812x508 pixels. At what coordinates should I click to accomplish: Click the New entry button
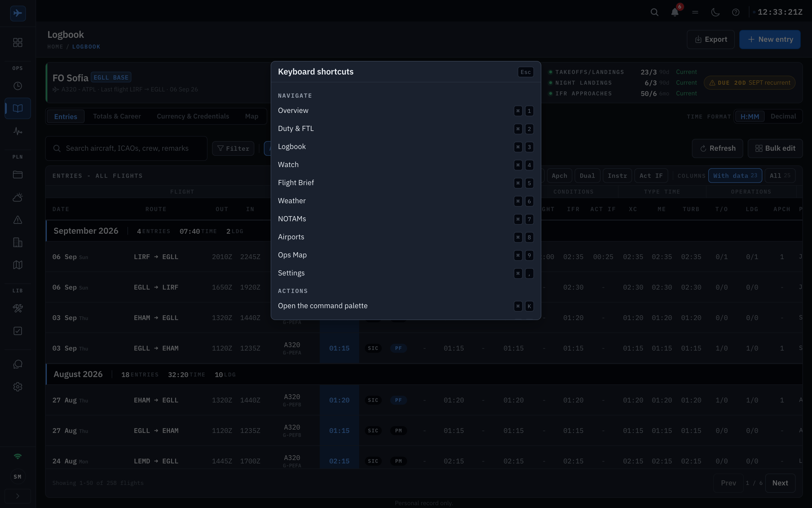coord(770,40)
